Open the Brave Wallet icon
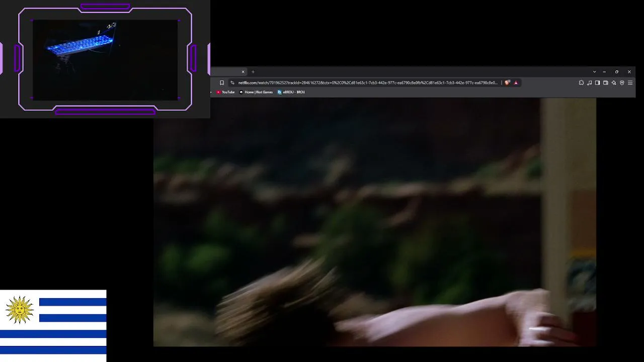Screen dimensions: 644x362 pyautogui.click(x=606, y=83)
